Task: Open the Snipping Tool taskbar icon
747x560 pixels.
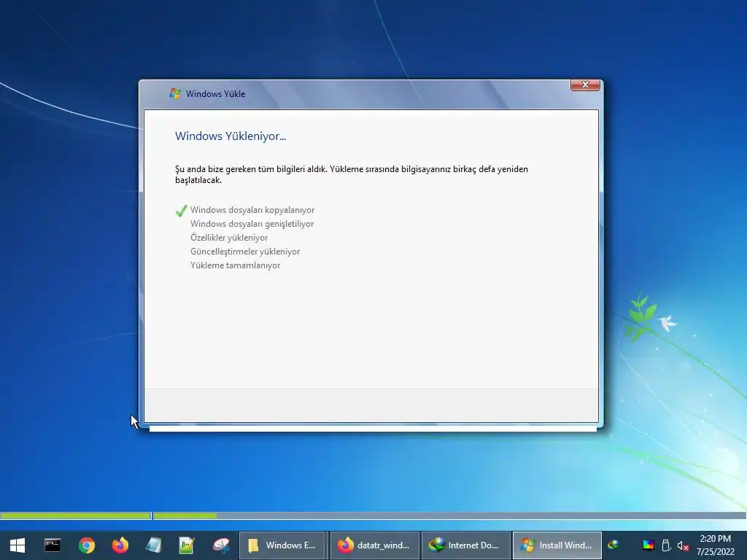Action: 221,545
